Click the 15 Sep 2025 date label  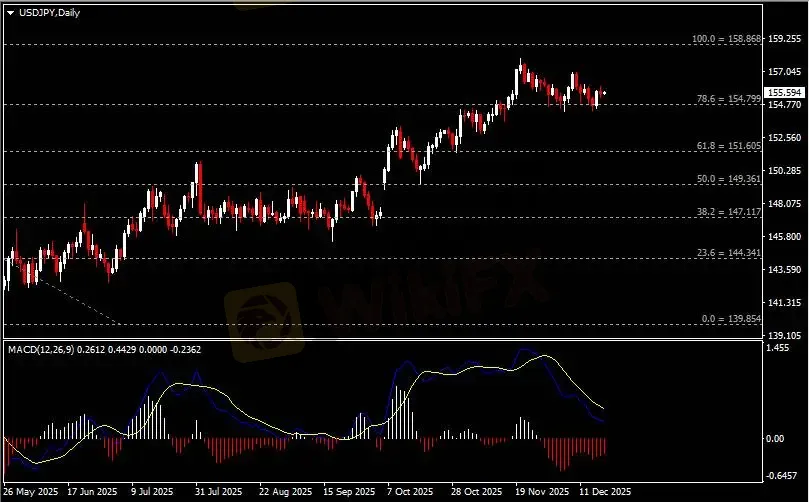tap(349, 492)
